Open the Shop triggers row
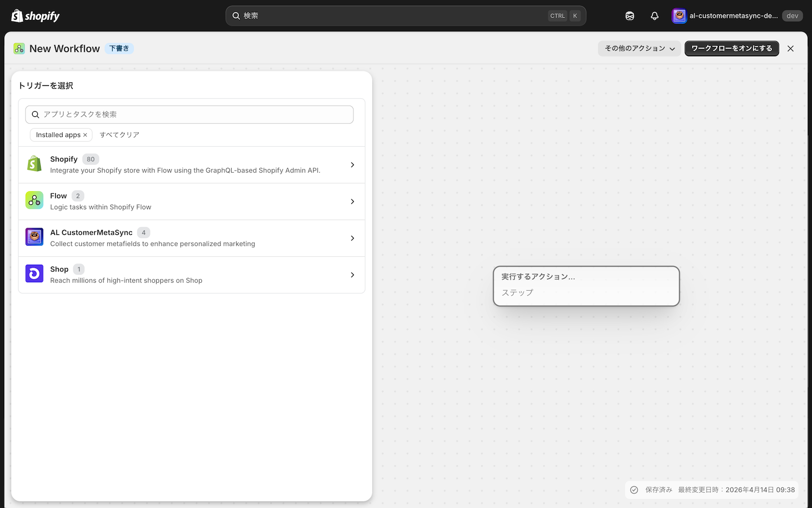 coord(192,275)
